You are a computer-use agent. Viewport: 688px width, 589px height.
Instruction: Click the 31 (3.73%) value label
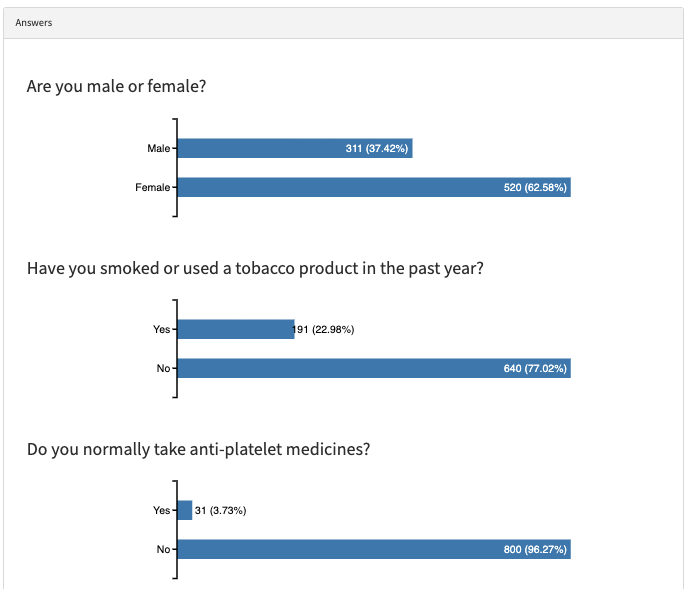[x=220, y=510]
